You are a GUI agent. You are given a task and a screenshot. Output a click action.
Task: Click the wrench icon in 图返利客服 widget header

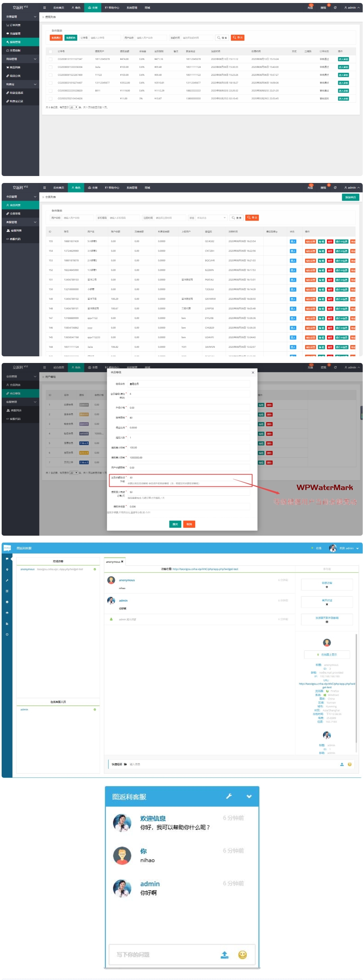click(x=229, y=796)
